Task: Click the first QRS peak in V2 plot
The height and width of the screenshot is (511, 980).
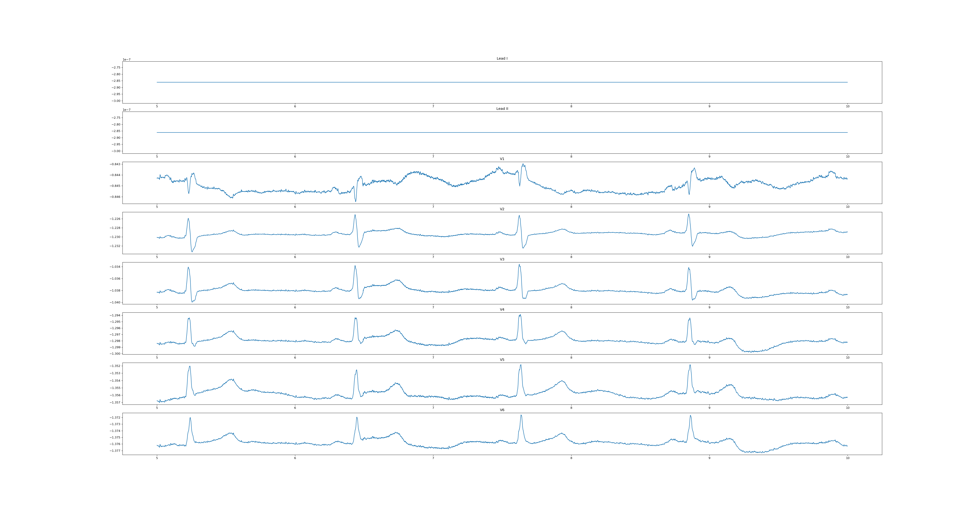Action: coord(188,219)
